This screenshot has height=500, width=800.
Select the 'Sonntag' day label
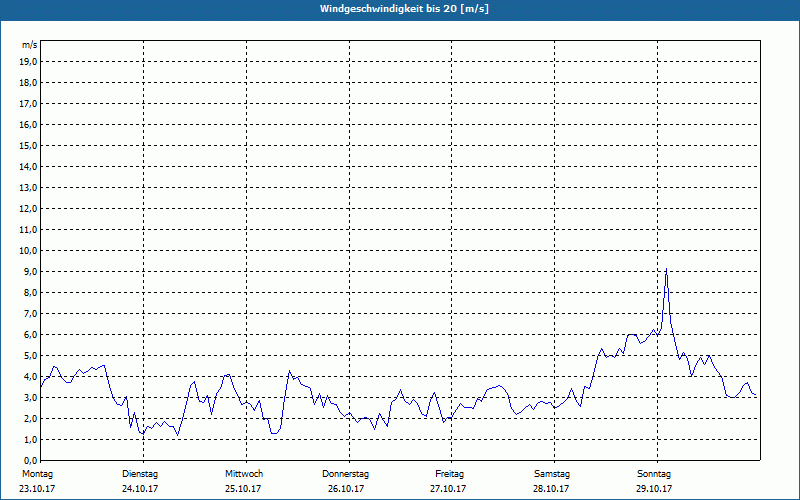654,474
